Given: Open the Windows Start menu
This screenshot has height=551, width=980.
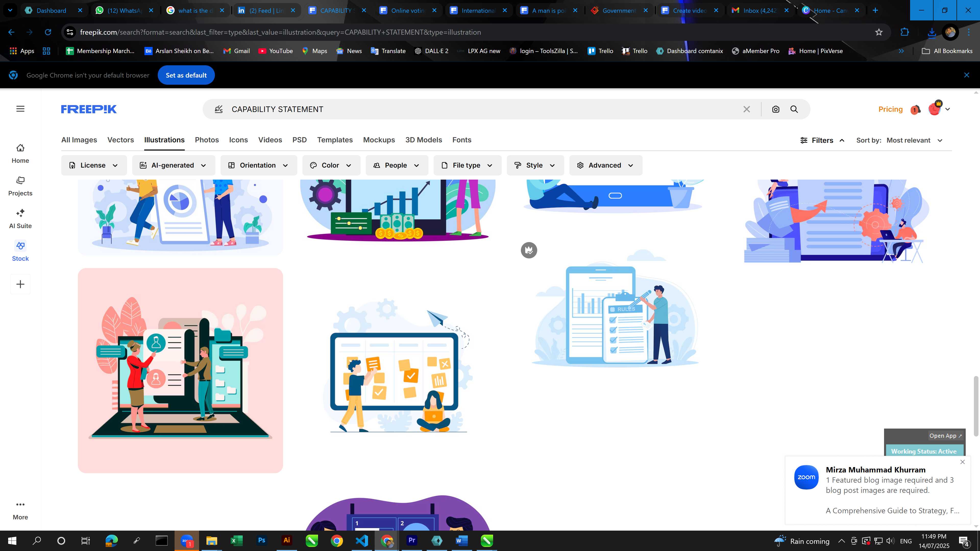Looking at the screenshot, I should point(12,540).
